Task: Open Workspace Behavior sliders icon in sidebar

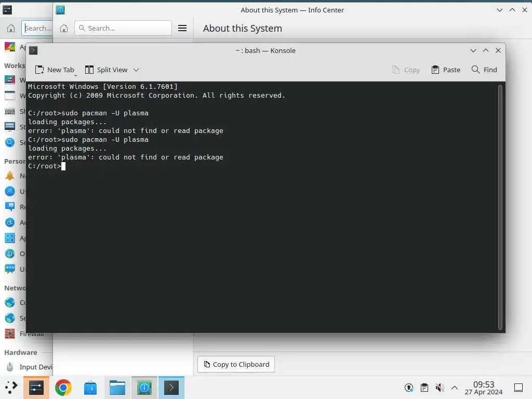Action: coord(10,79)
